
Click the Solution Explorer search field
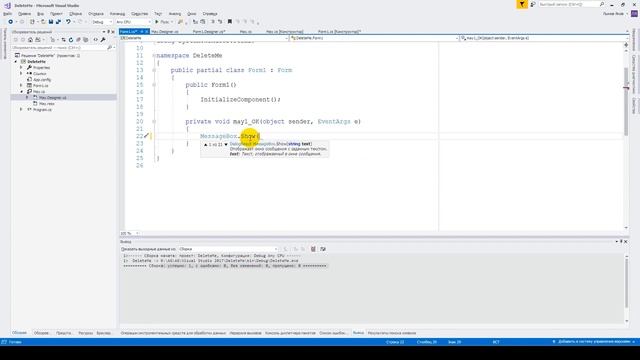pyautogui.click(x=62, y=48)
